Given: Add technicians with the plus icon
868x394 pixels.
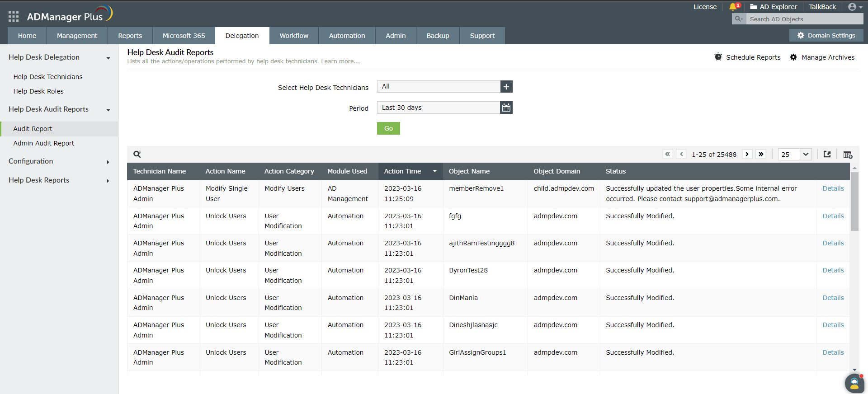Looking at the screenshot, I should tap(506, 87).
